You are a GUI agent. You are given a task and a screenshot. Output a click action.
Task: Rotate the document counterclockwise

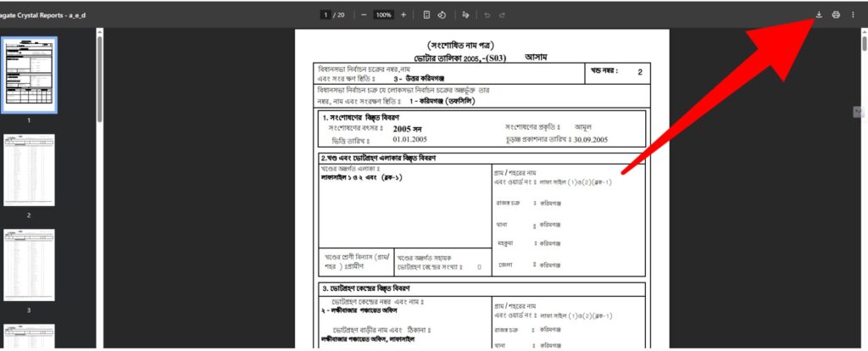[442, 15]
